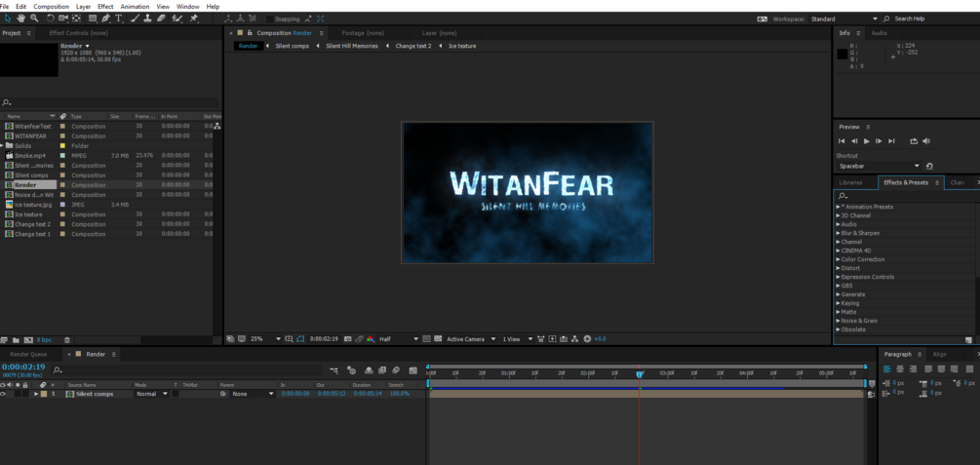The width and height of the screenshot is (980, 465).
Task: Open the Window menu
Action: 187,6
